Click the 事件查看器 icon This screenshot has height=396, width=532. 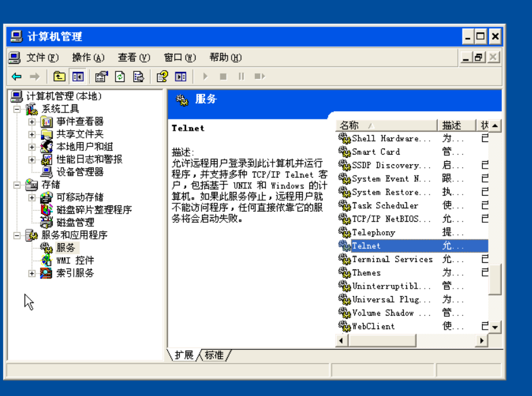coord(47,122)
